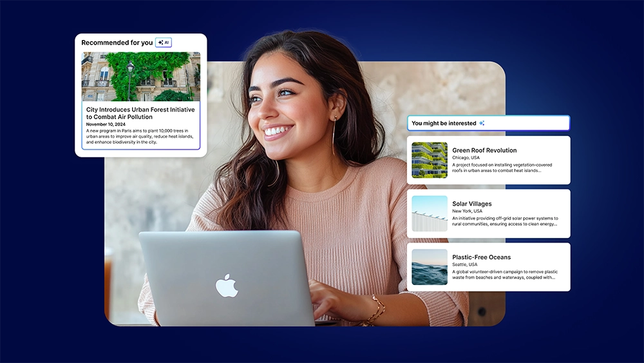Click the AI badge beside Recommended for you
The image size is (644, 363).
tap(164, 43)
